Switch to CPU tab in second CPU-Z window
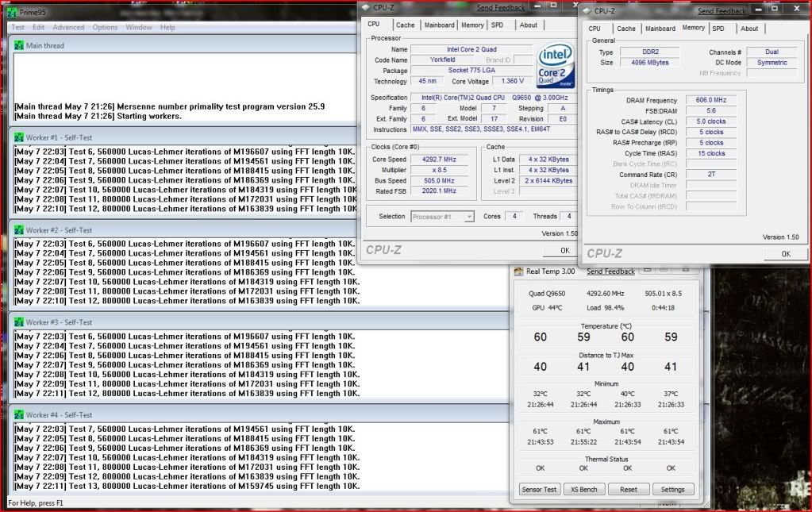Viewport: 812px width, 512px height. pyautogui.click(x=595, y=29)
